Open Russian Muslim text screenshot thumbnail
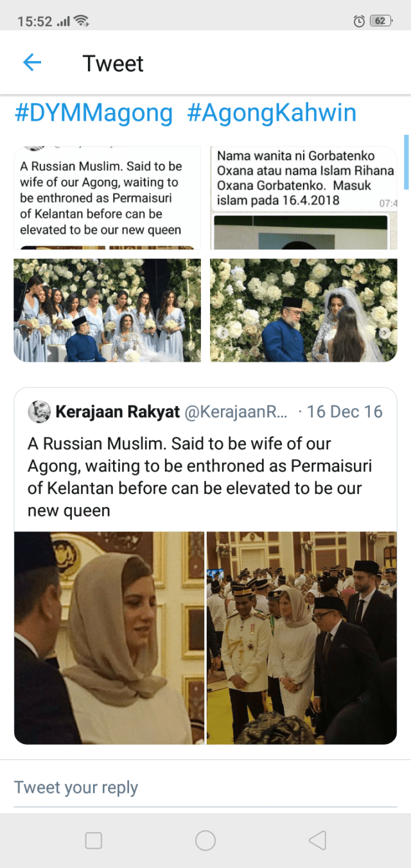 (107, 198)
